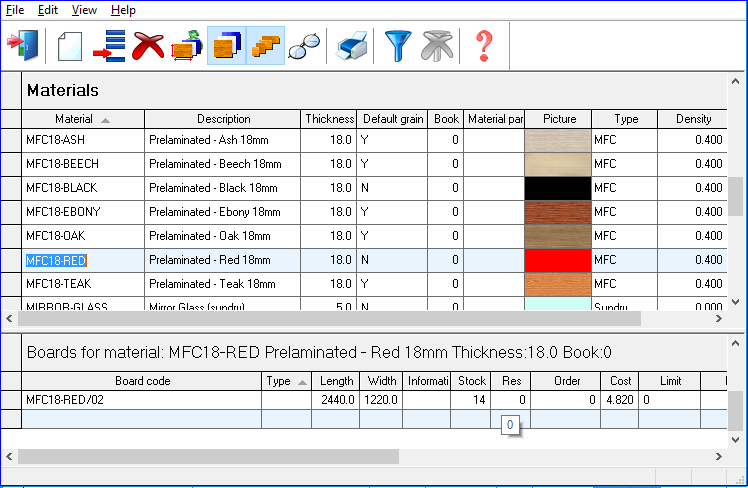Click the insert line icon
This screenshot has height=488, width=748.
click(109, 46)
